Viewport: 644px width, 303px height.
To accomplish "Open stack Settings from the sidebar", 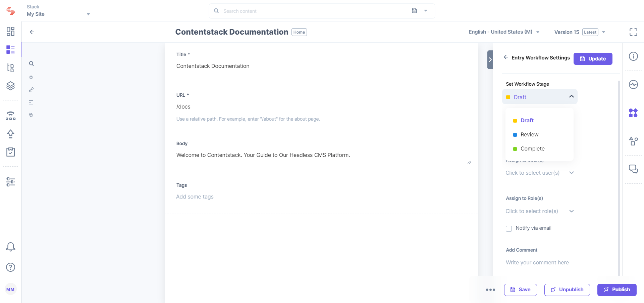I will [11, 182].
